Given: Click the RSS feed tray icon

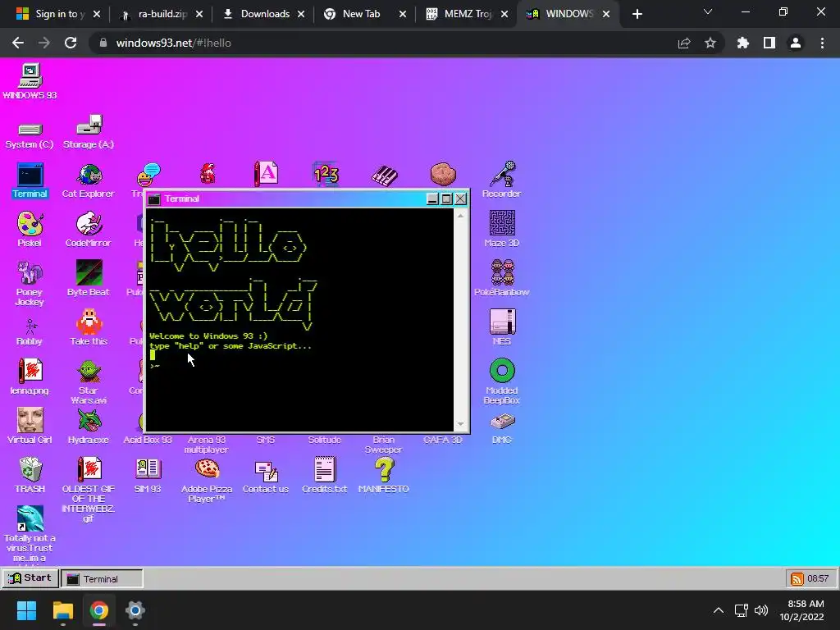Looking at the screenshot, I should [797, 578].
